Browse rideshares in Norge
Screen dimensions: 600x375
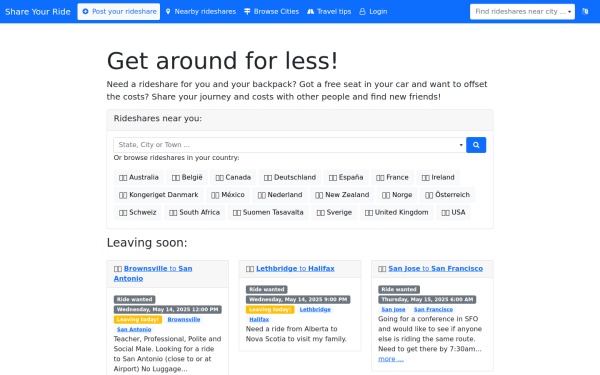pyautogui.click(x=397, y=195)
